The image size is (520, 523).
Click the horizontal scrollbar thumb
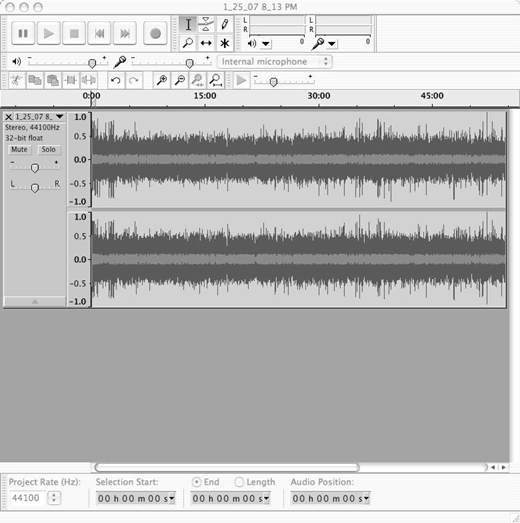227,467
